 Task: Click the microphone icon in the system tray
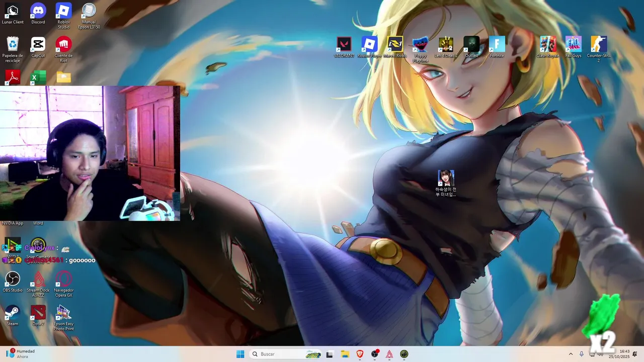tap(582, 354)
